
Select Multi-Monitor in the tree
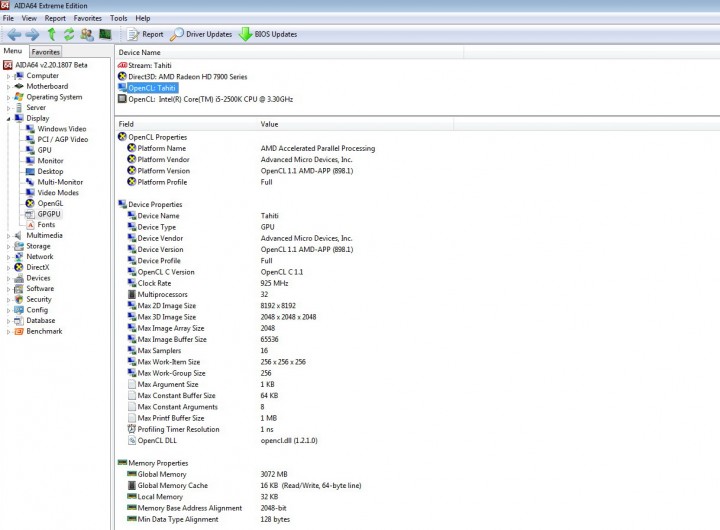(54, 182)
